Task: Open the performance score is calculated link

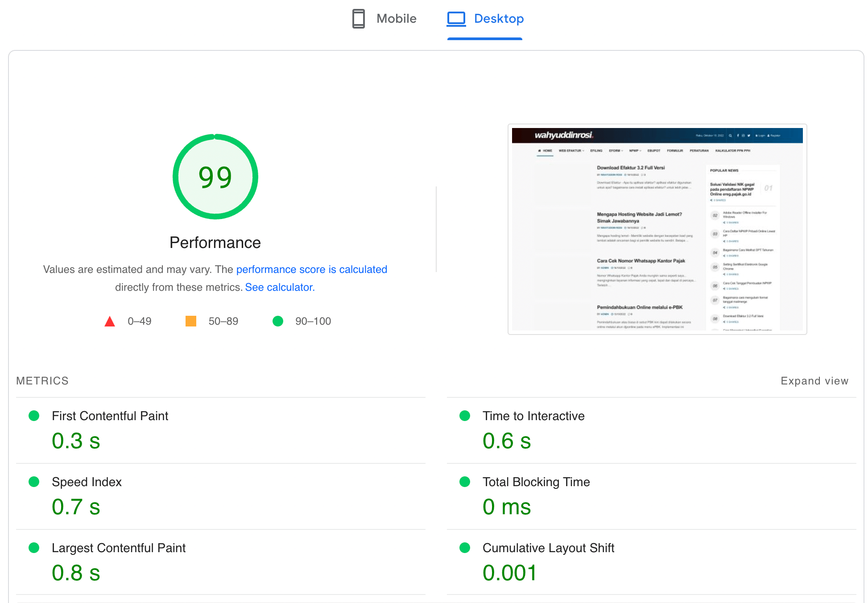Action: tap(311, 269)
